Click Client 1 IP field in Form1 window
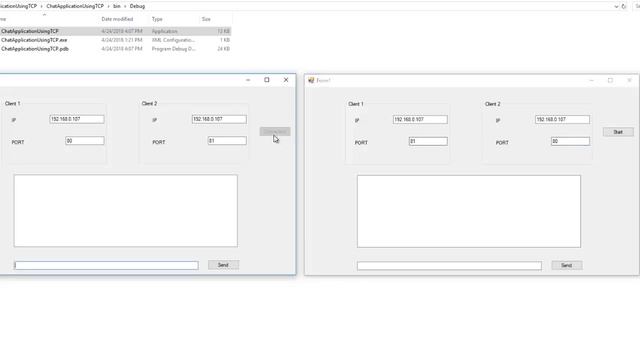 point(420,120)
